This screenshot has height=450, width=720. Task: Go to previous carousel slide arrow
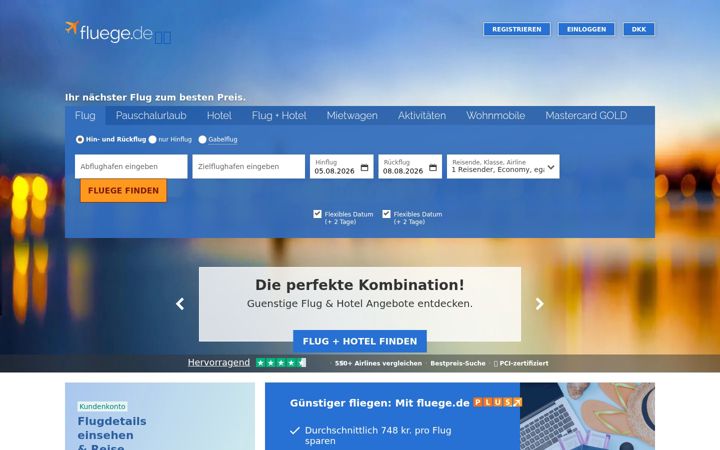180,304
